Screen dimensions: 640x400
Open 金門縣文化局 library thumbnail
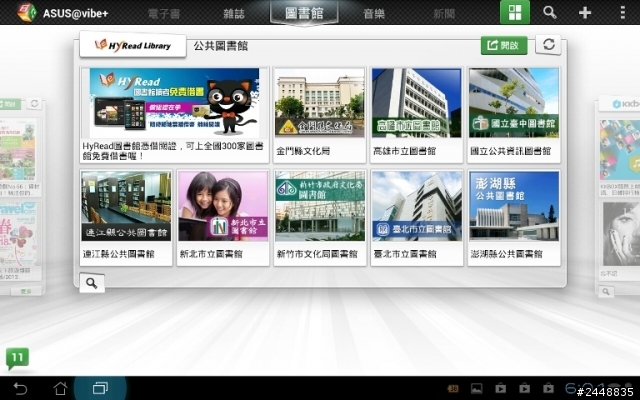(x=320, y=102)
